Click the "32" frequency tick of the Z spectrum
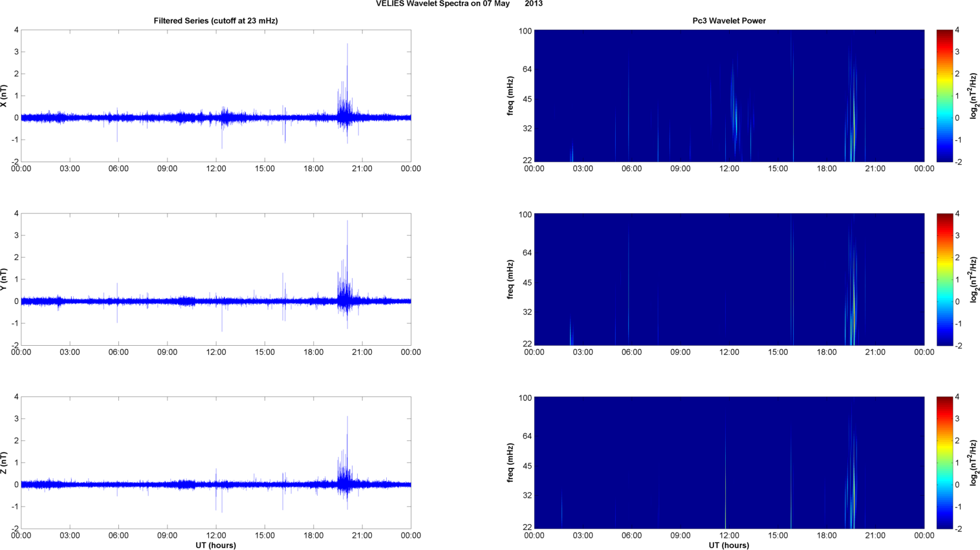980x550 pixels. 527,496
